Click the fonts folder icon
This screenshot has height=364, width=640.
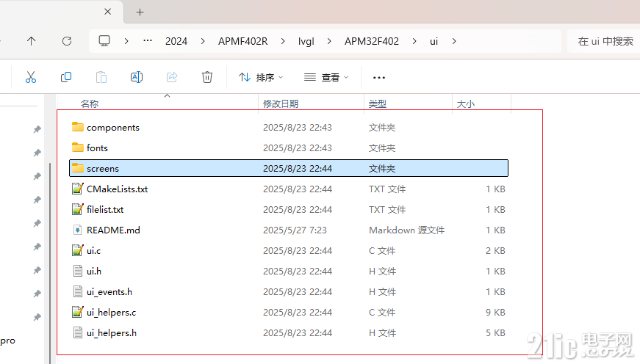tap(78, 148)
